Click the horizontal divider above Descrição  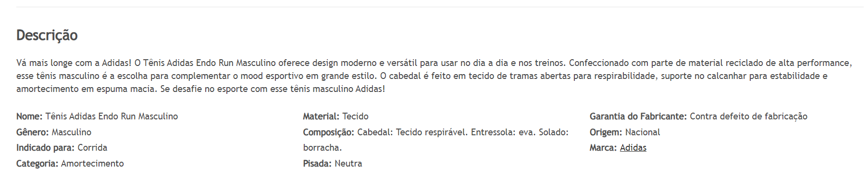point(440,7)
